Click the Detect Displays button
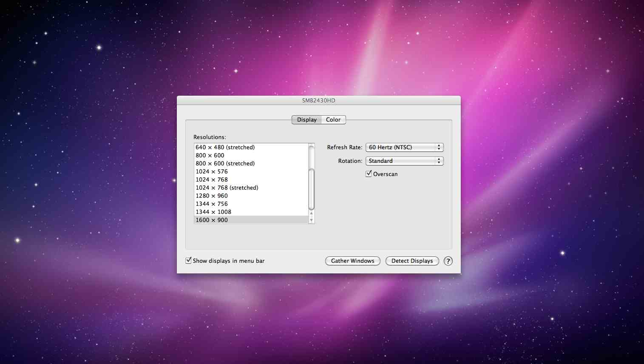 click(412, 261)
